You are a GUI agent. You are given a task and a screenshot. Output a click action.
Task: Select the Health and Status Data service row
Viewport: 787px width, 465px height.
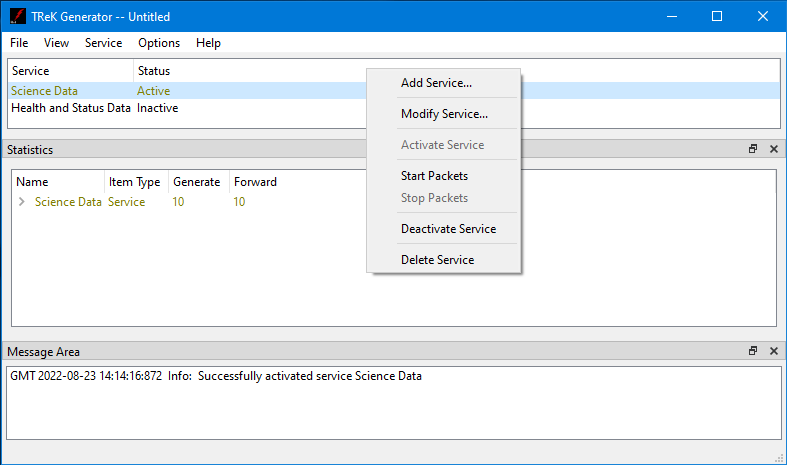tap(70, 108)
